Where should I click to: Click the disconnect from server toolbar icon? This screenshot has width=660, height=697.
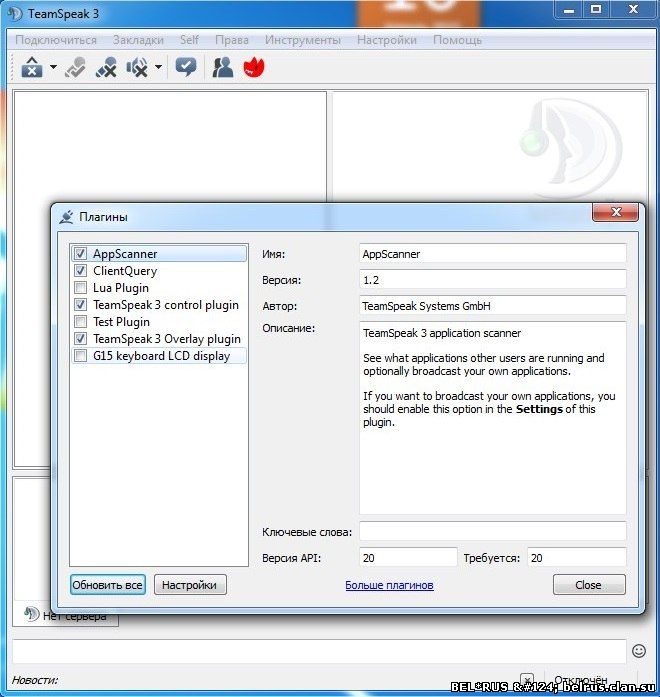[x=32, y=68]
